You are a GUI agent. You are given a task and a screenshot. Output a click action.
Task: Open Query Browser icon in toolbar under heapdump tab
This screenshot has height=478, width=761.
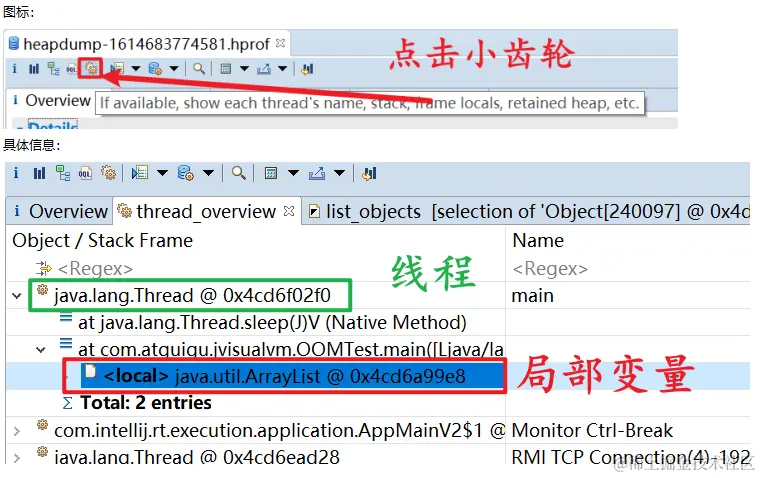click(155, 69)
